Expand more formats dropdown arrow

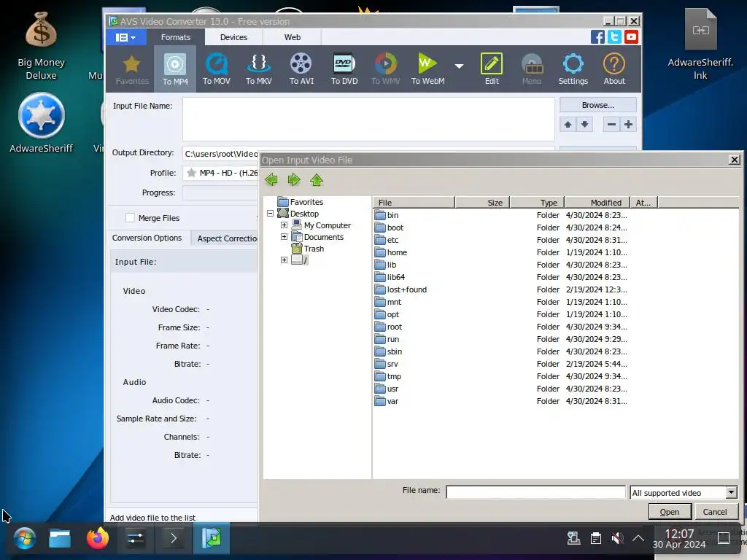point(459,66)
